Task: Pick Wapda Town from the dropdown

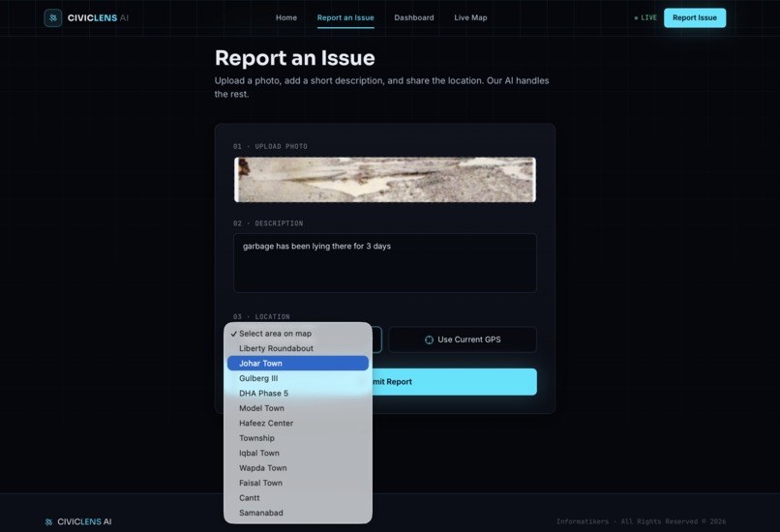Action: coord(297,468)
